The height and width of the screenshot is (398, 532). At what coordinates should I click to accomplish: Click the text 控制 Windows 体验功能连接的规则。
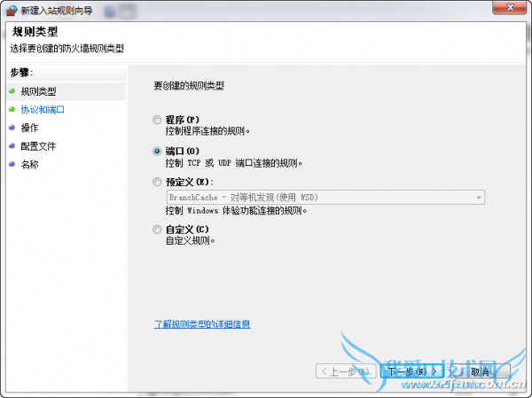point(236,211)
